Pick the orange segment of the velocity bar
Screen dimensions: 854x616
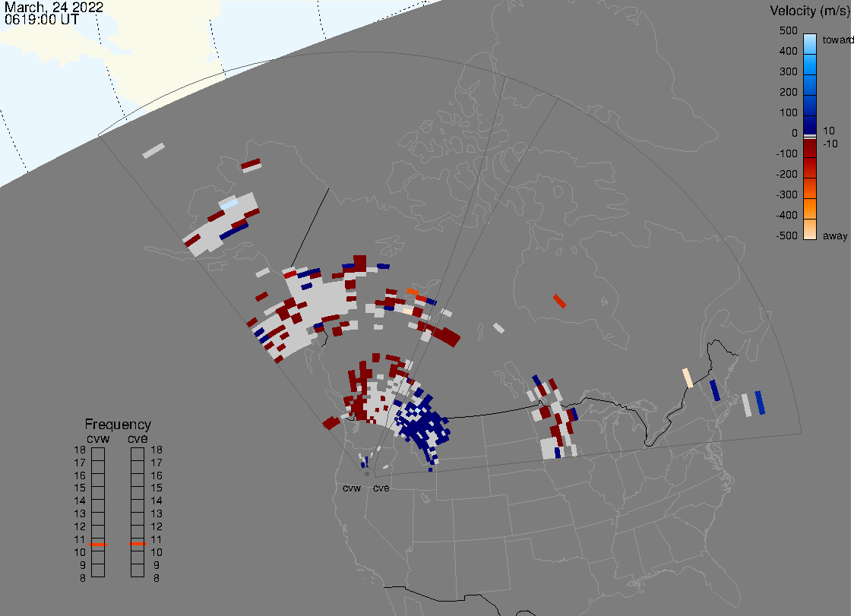pyautogui.click(x=810, y=210)
